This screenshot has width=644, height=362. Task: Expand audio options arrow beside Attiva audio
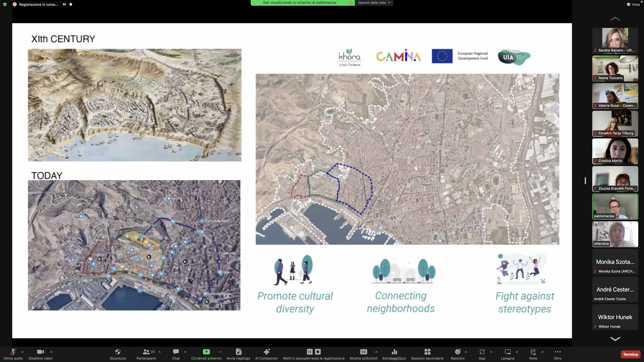tap(23, 352)
